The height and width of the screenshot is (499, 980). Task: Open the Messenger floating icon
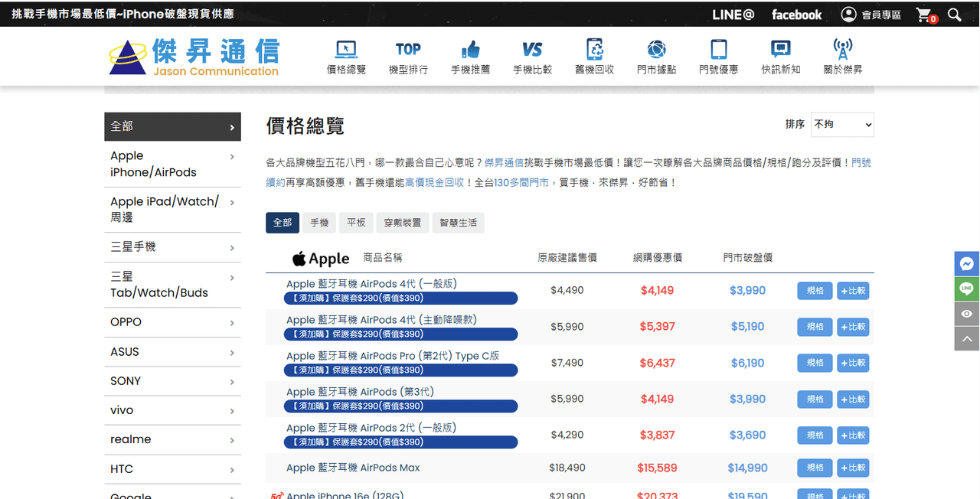coord(967,263)
